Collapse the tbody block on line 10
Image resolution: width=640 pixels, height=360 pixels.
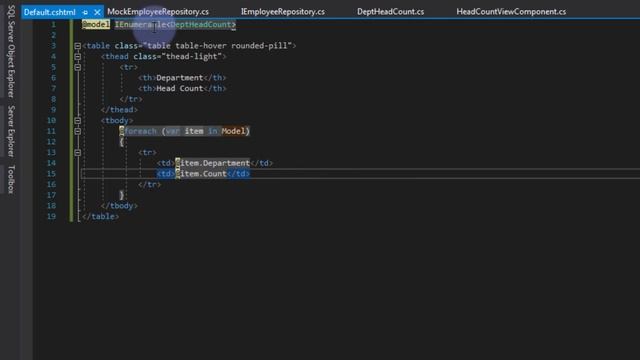[78, 121]
